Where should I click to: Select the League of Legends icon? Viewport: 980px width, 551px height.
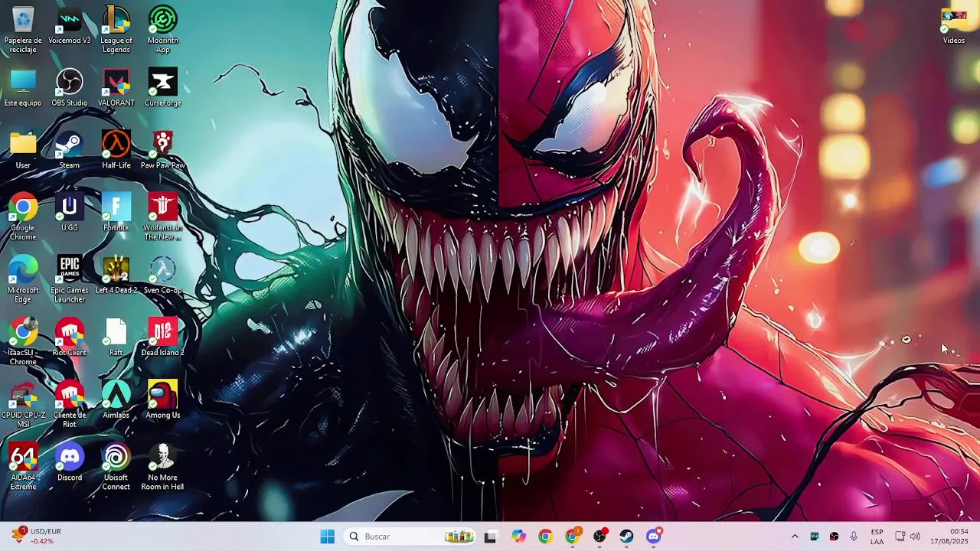pos(116,30)
